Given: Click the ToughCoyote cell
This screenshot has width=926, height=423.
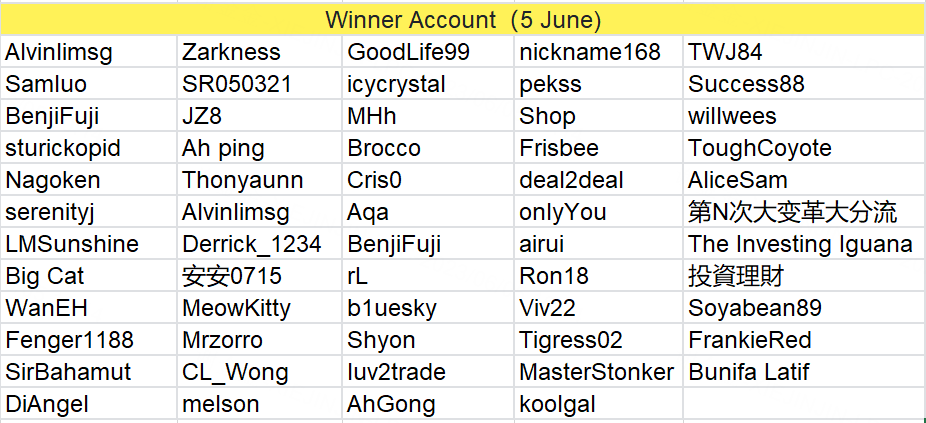Looking at the screenshot, I should tap(804, 148).
